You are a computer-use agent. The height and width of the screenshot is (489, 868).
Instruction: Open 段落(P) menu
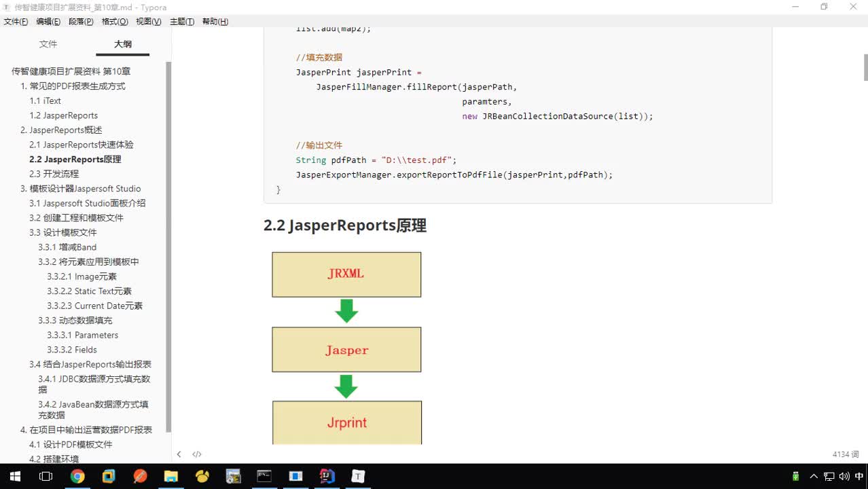(81, 22)
